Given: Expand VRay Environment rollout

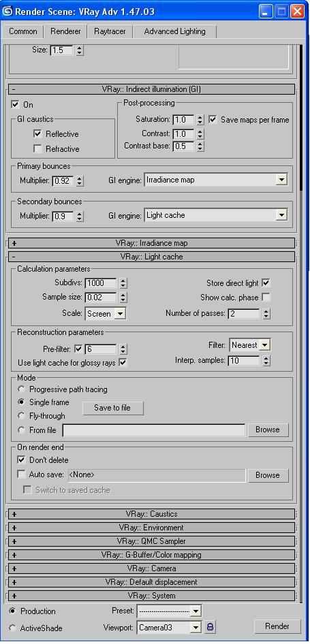Looking at the screenshot, I should tap(151, 528).
